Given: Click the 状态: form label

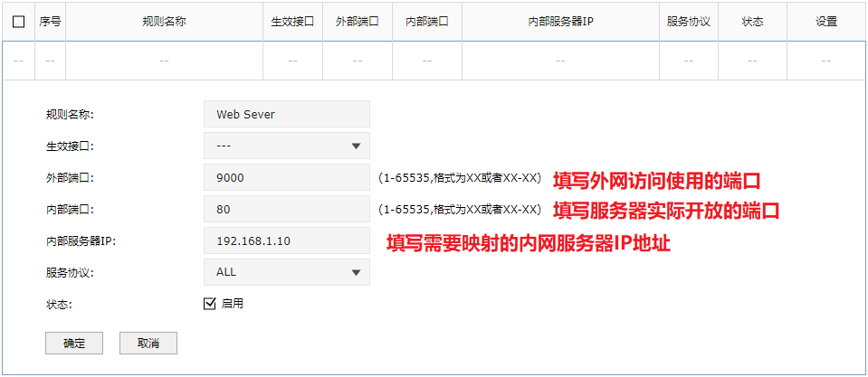Looking at the screenshot, I should coord(59,304).
